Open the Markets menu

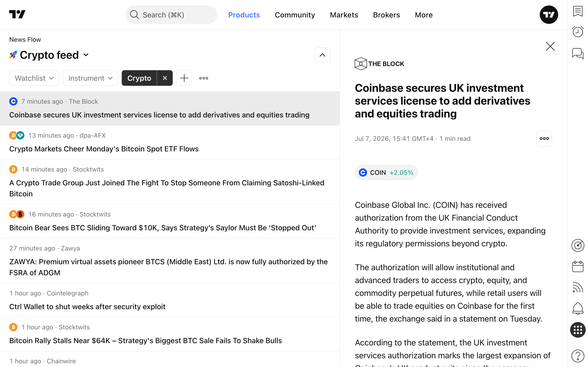click(344, 15)
